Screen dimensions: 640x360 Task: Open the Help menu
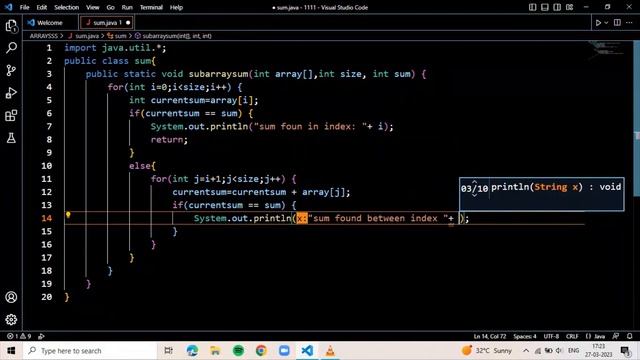[176, 7]
